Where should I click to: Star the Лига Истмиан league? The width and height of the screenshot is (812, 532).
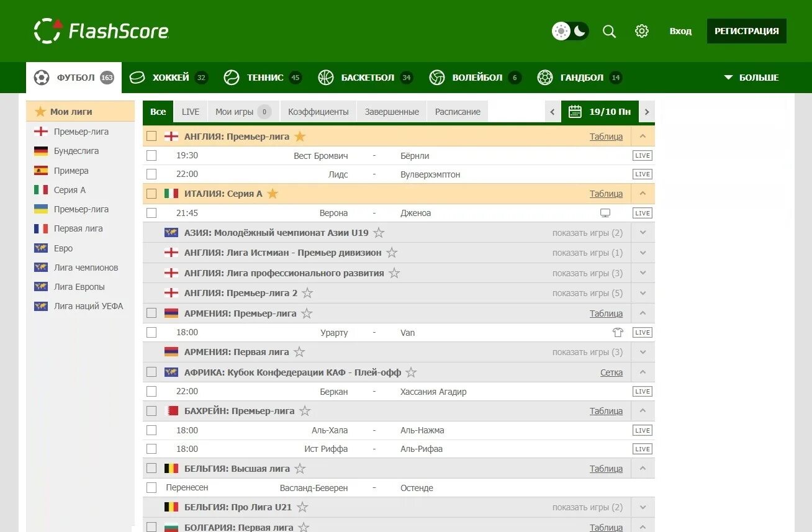coord(392,253)
